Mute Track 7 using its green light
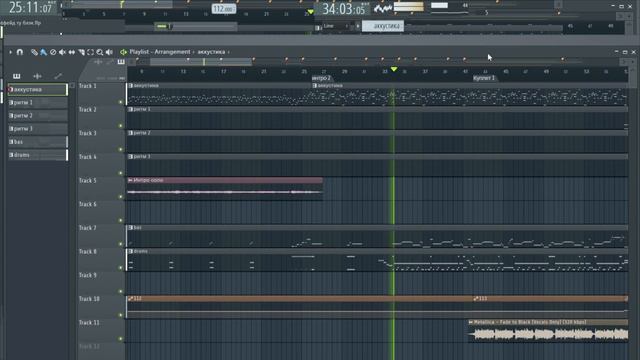Screen dimensions: 640x360 tap(120, 244)
